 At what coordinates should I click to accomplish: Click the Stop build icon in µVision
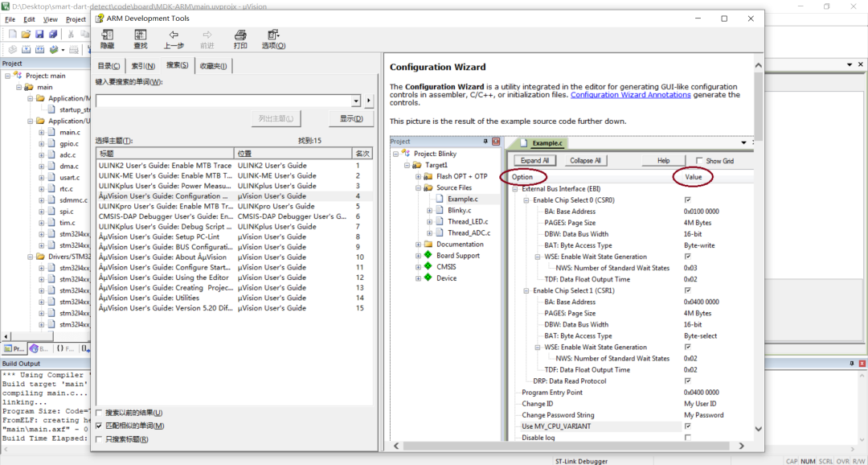74,50
